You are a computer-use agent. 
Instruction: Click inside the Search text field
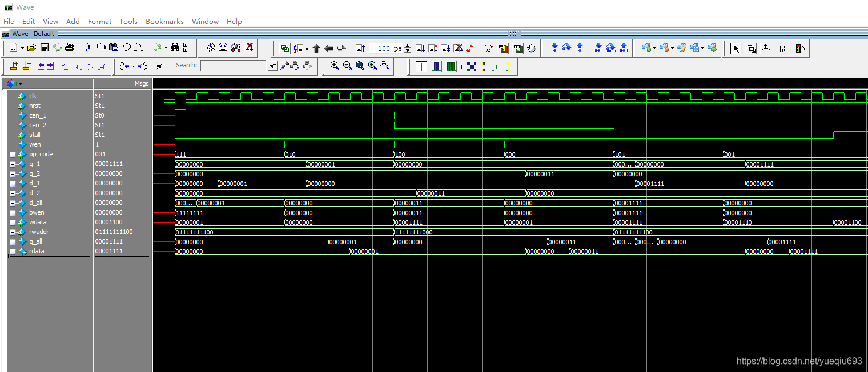[234, 66]
